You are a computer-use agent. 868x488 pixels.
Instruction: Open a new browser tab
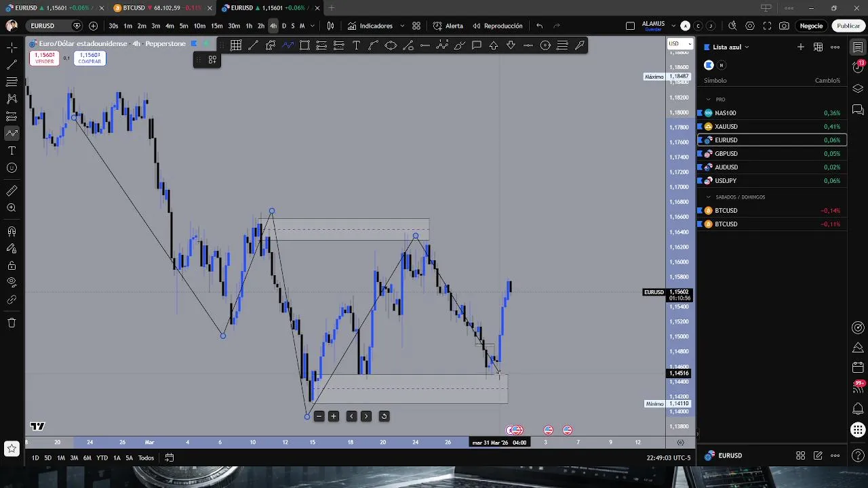332,7
